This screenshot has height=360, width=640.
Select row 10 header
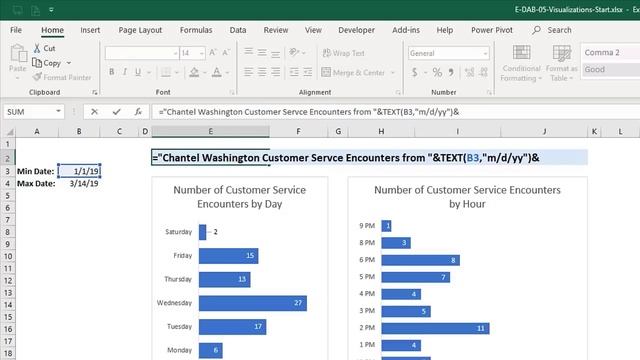click(8, 256)
